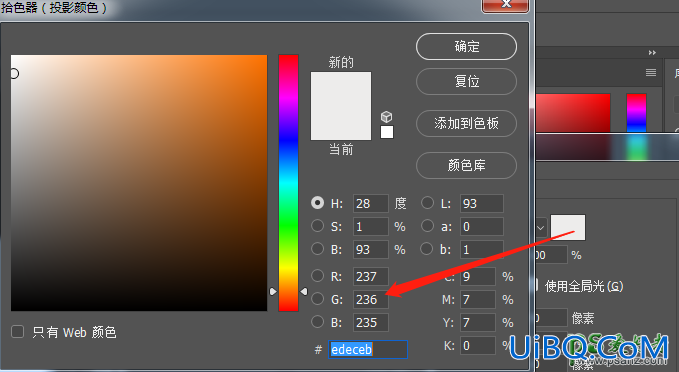Image resolution: width=679 pixels, height=372 pixels.
Task: Select the Lab 'b' radio button
Action: (x=427, y=249)
